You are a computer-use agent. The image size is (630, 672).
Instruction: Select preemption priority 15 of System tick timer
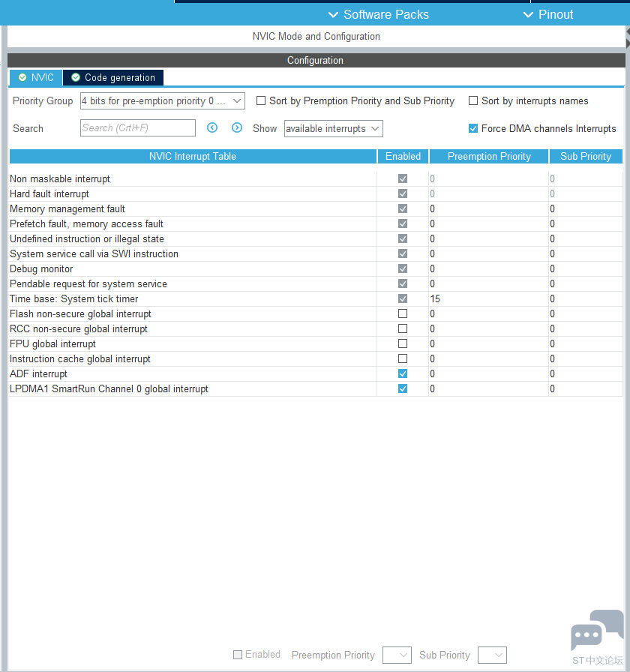pyautogui.click(x=435, y=298)
